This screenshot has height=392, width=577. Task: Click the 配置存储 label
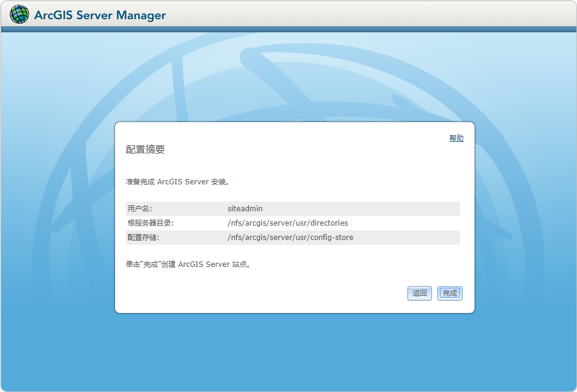coord(143,238)
